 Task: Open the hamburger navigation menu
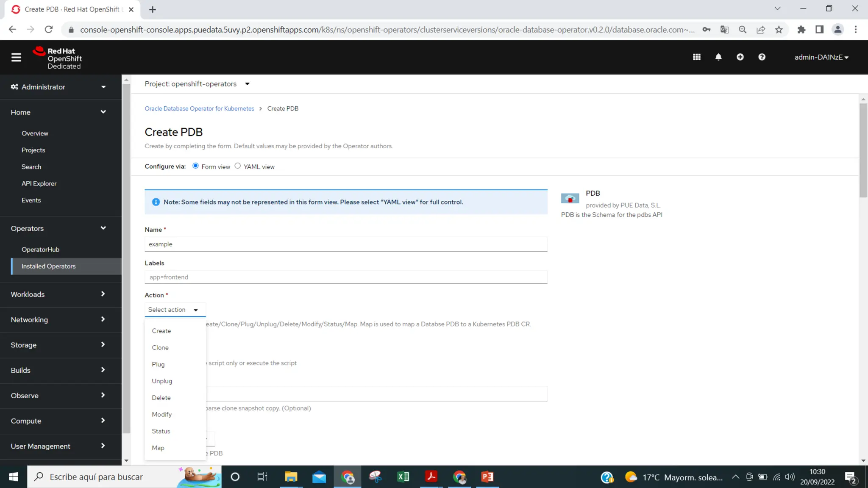(16, 57)
